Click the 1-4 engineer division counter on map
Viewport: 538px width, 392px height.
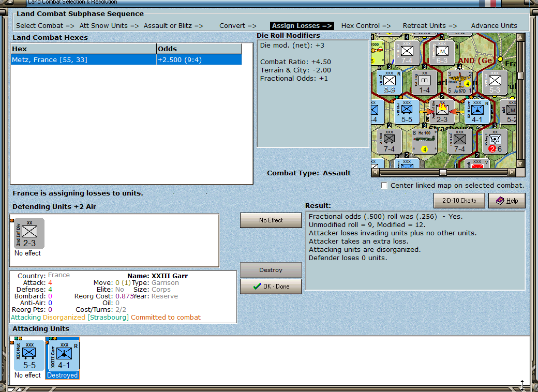tap(424, 82)
